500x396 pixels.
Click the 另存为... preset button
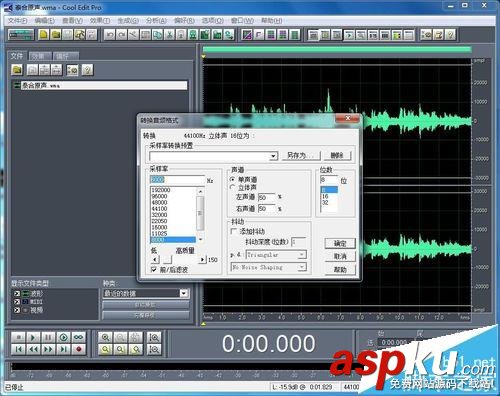[301, 155]
